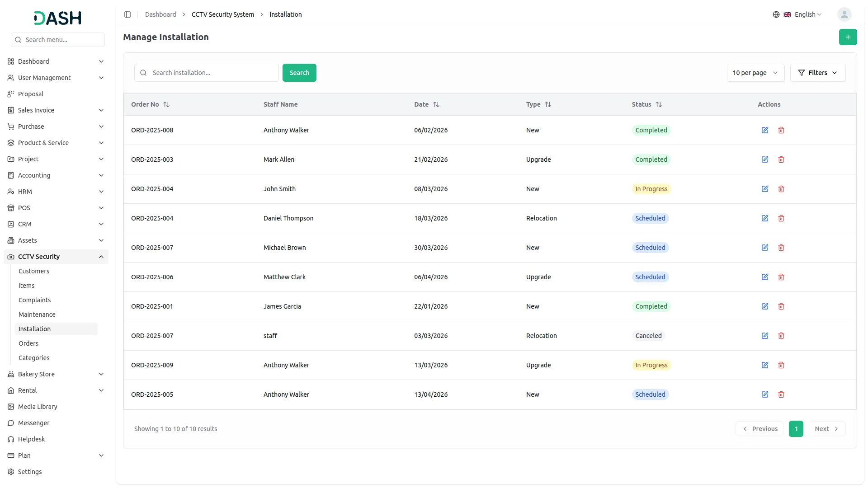This screenshot has width=868, height=488.
Task: Delete the ORD-2025-005 installation entry
Action: pos(781,394)
